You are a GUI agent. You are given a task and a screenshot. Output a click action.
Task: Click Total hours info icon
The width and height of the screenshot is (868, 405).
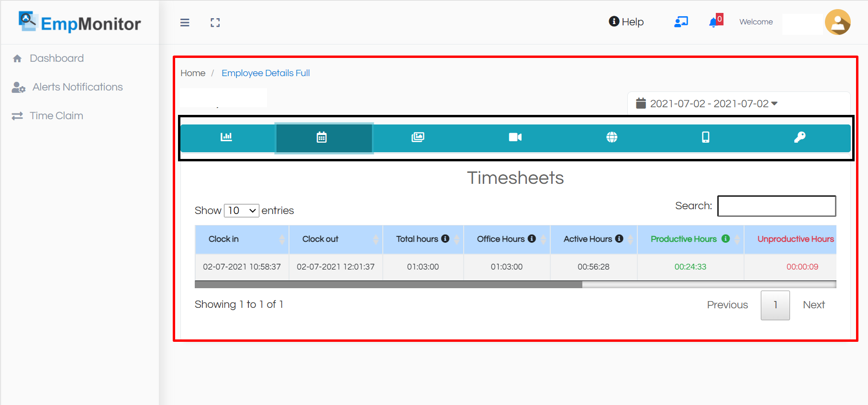445,238
